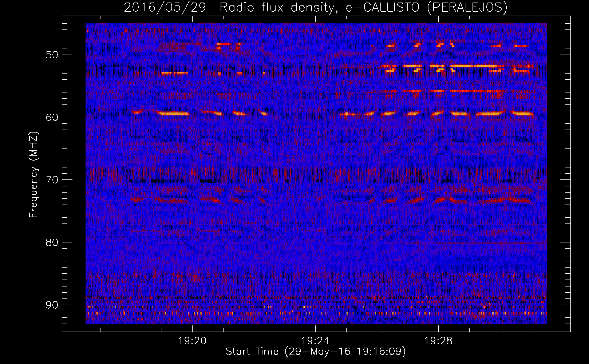Click the 19:24 time tick label

(x=315, y=341)
